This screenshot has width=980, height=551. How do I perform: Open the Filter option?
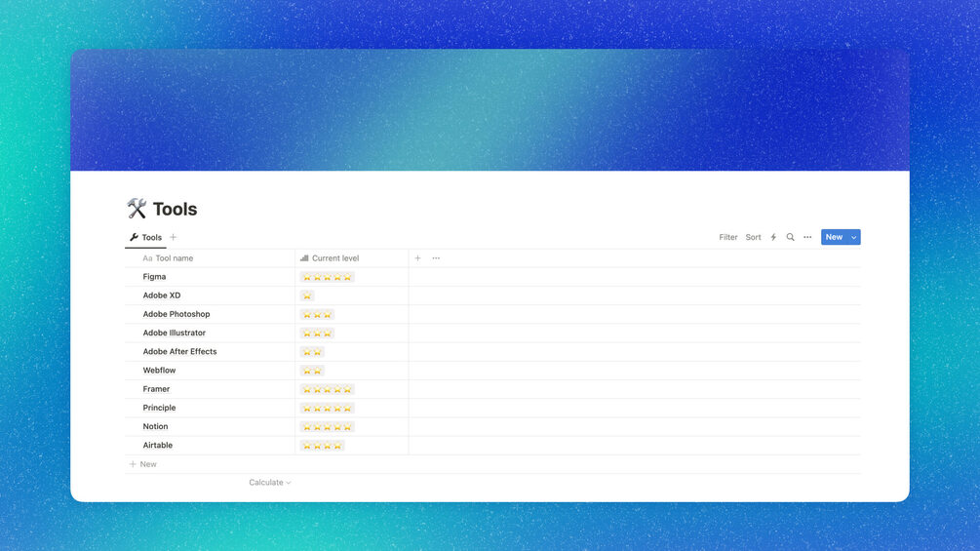[728, 237]
